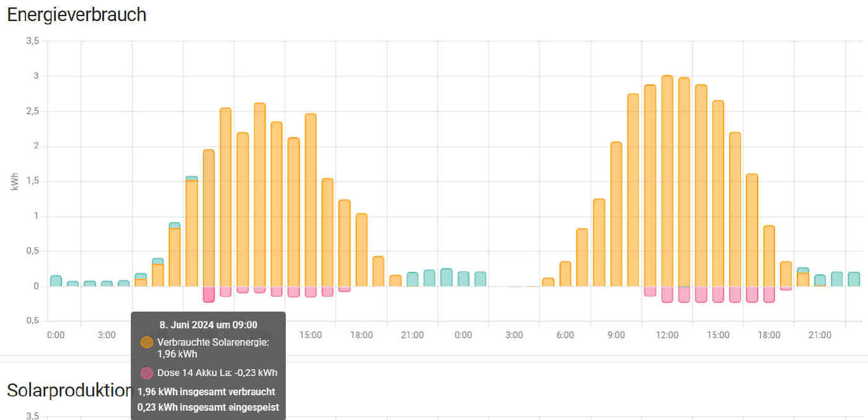Screen dimensions: 868x420
Task: Click the Energieverbrauch heading
Action: click(76, 15)
